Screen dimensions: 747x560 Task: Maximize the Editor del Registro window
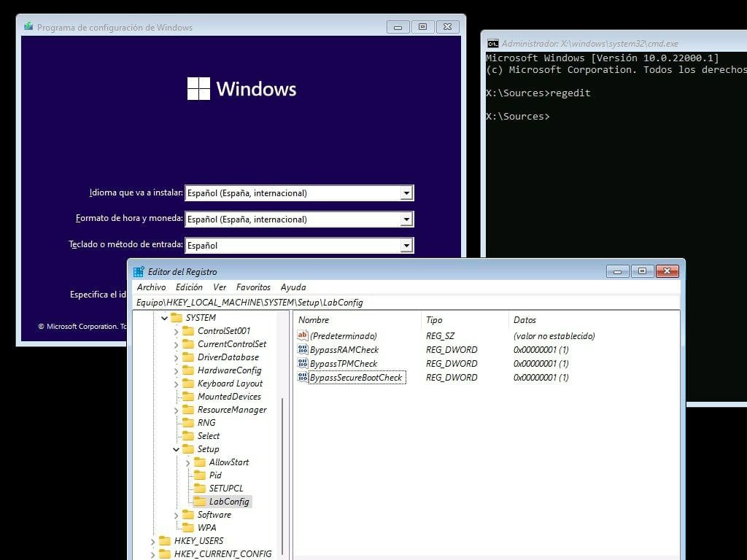tap(642, 271)
